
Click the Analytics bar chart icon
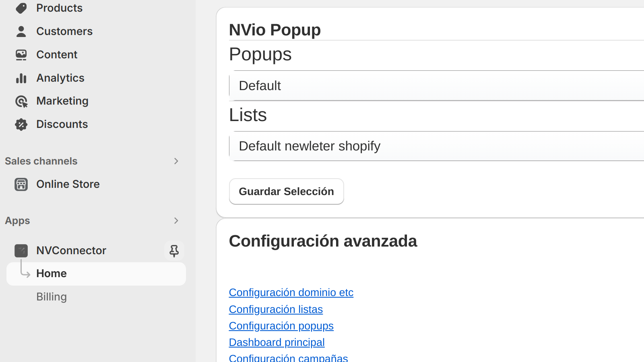pyautogui.click(x=21, y=78)
